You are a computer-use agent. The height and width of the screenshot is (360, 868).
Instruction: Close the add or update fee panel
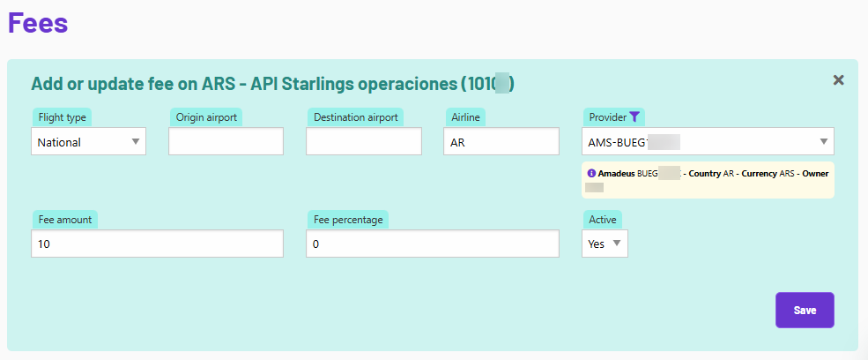[x=839, y=80]
